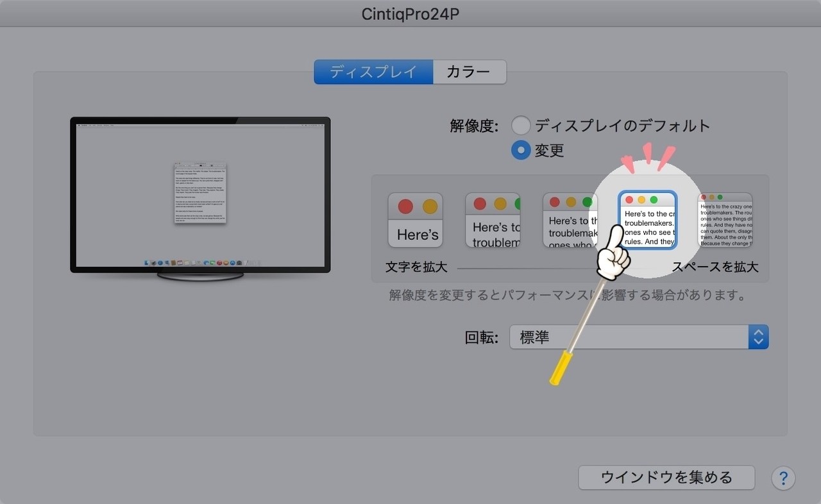The height and width of the screenshot is (504, 821).
Task: Click the Cintiq monitor preview image
Action: [200, 196]
